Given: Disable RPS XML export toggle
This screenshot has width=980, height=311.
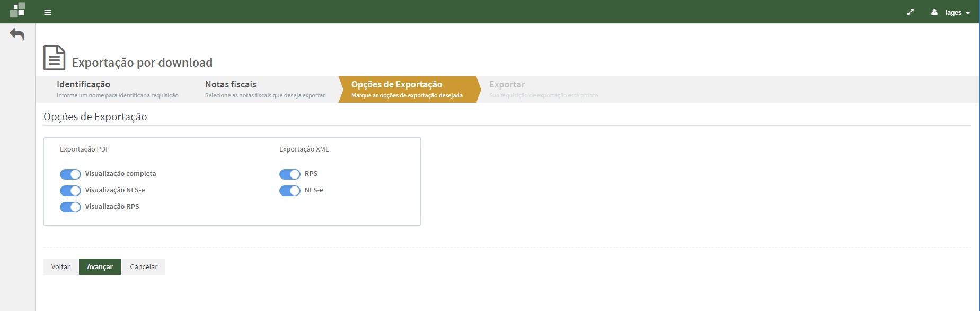Looking at the screenshot, I should coord(289,174).
